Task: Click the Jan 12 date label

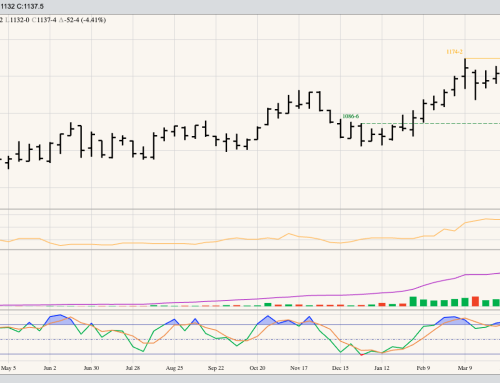Action: pos(382,368)
